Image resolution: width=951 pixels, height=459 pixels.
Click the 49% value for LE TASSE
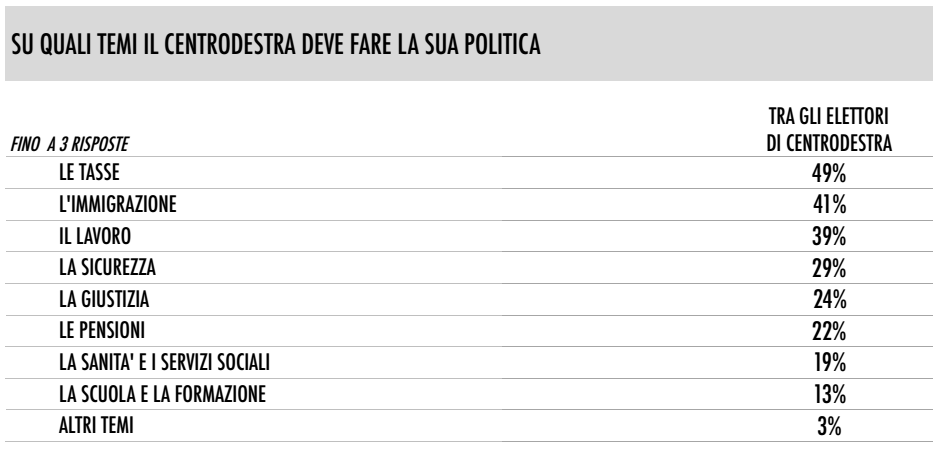[828, 174]
